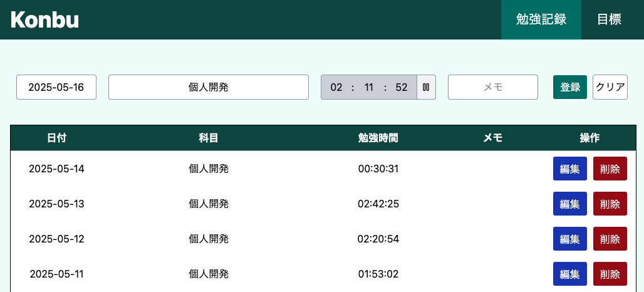Image resolution: width=644 pixels, height=292 pixels.
Task: Select the メモ column header
Action: point(493,138)
